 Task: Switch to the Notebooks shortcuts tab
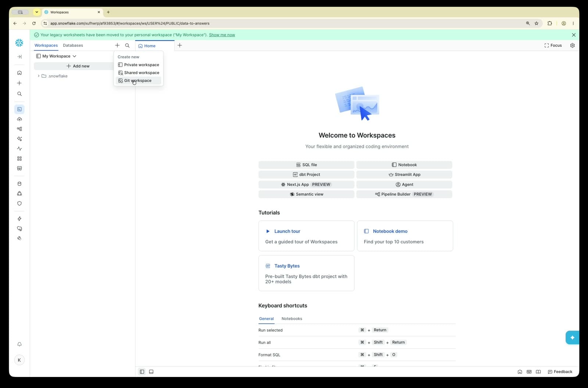pyautogui.click(x=292, y=319)
